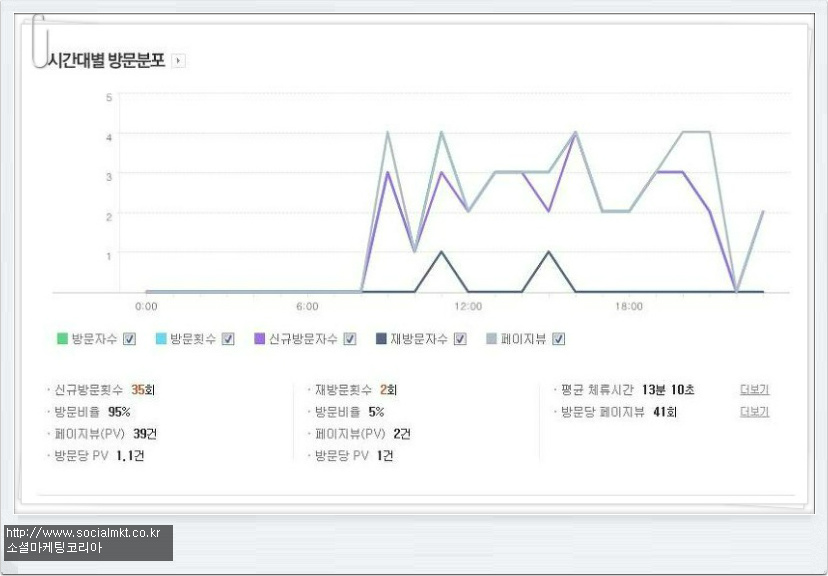The width and height of the screenshot is (828, 576).
Task: Click the cyan 방문횟수 legend swatch
Action: coord(161,338)
